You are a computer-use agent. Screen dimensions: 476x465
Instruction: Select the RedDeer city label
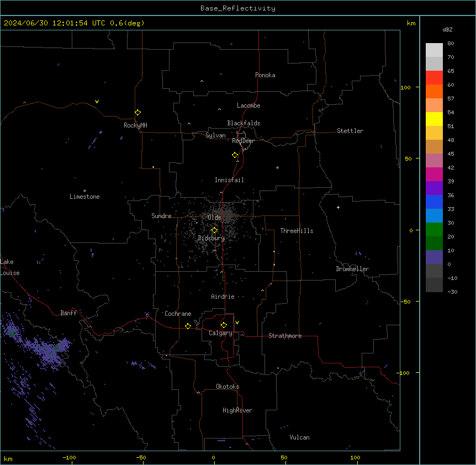(x=244, y=141)
